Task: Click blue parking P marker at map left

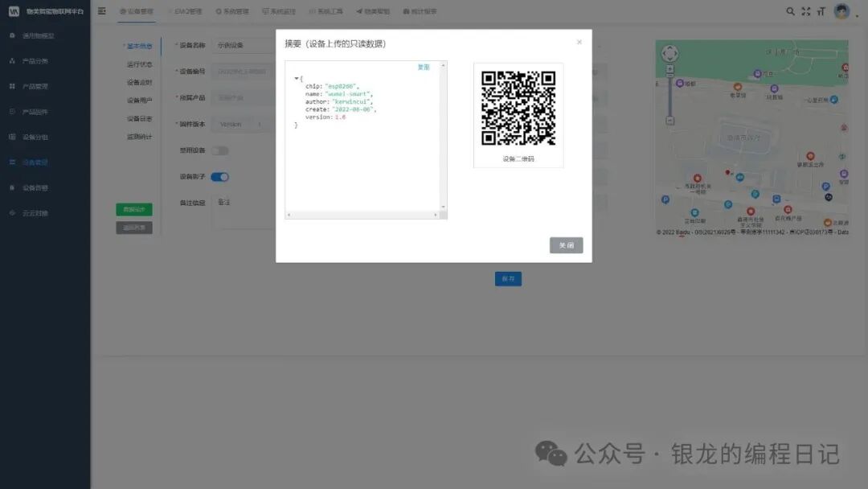Action: 665,200
